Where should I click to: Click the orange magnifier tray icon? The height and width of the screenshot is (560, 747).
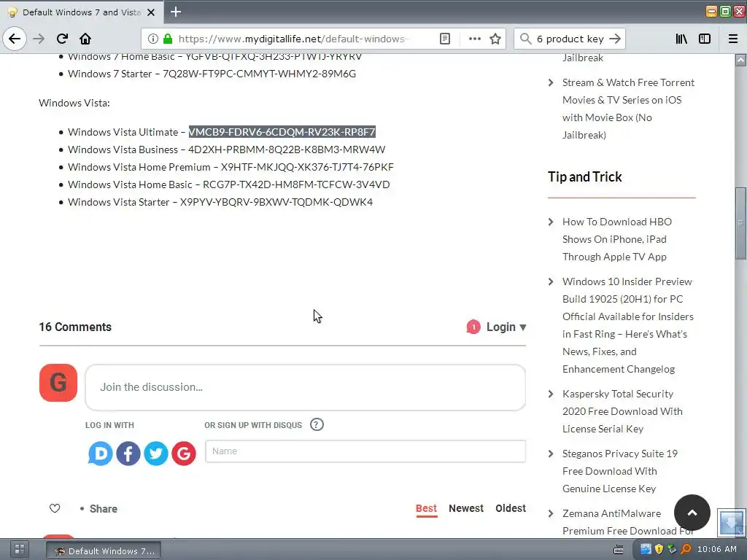[686, 549]
